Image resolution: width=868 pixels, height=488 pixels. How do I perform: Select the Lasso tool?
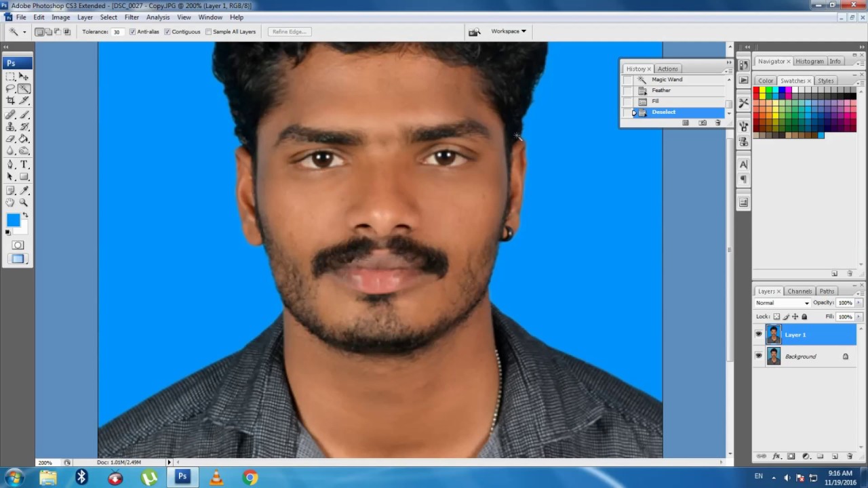pos(10,88)
